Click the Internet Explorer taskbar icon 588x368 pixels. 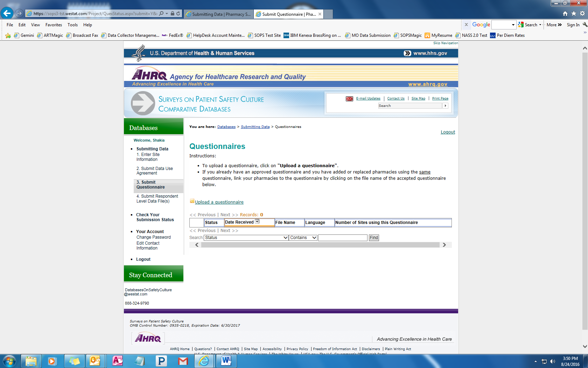pos(204,361)
